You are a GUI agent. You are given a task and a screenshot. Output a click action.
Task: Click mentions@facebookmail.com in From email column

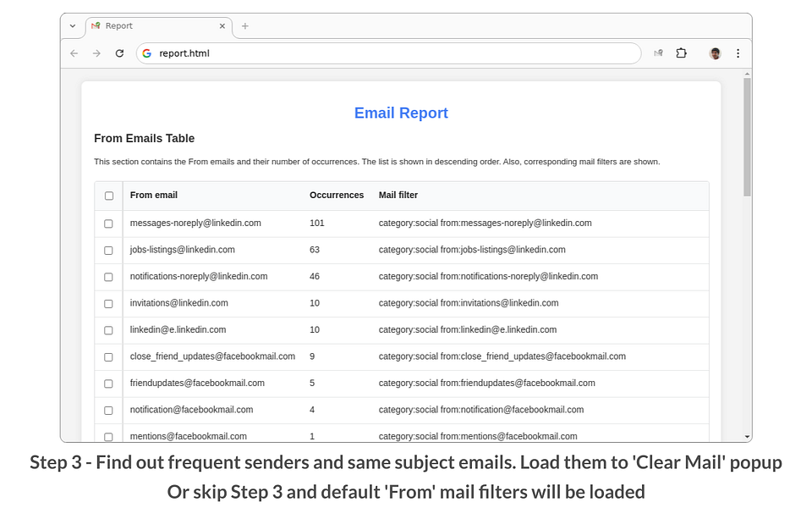pyautogui.click(x=189, y=437)
